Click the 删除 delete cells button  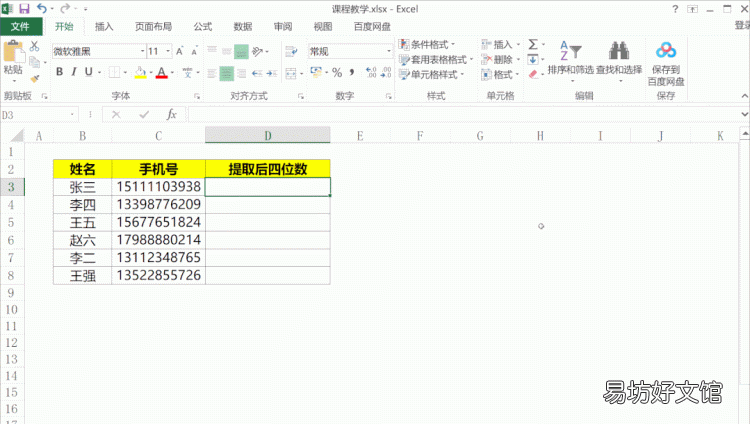point(500,59)
